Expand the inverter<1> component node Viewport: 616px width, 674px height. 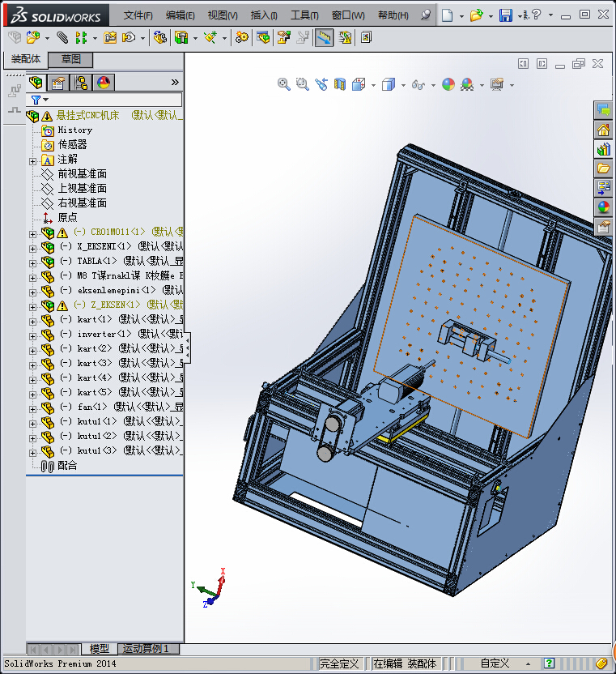32,336
